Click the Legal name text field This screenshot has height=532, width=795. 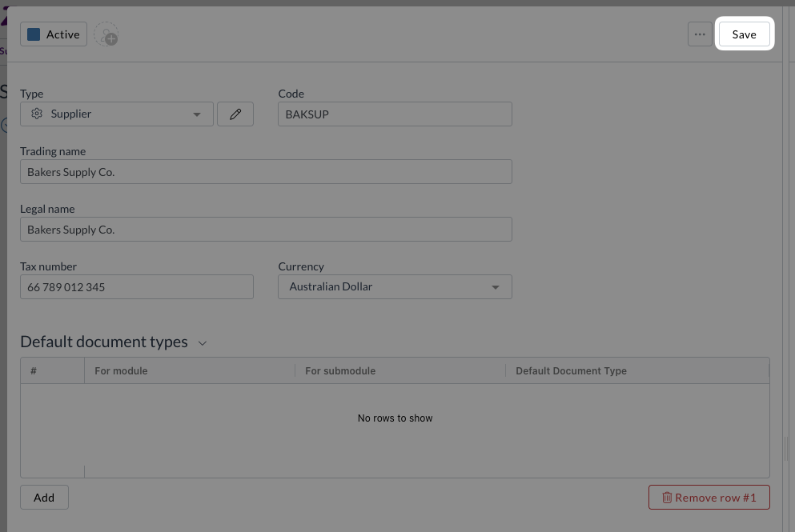click(266, 230)
